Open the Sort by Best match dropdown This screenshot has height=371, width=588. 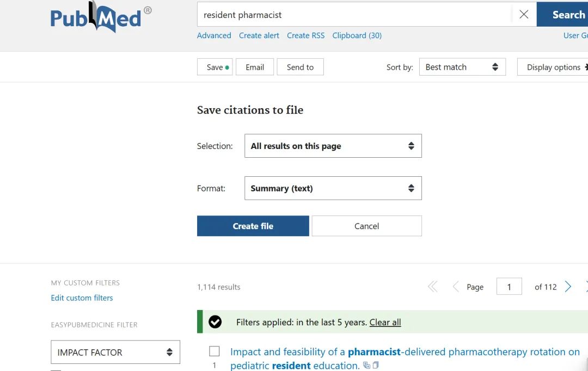462,67
